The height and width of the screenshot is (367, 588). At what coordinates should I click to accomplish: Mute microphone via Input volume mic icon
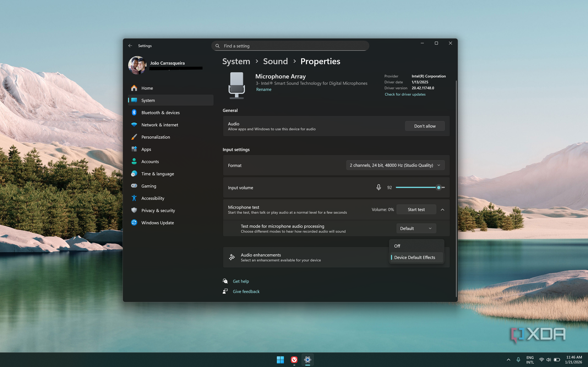378,187
